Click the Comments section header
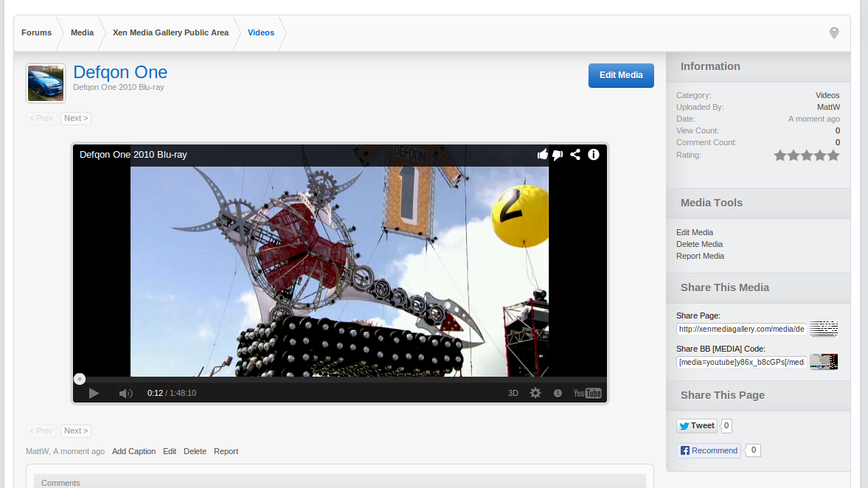The width and height of the screenshot is (868, 488). point(340,481)
